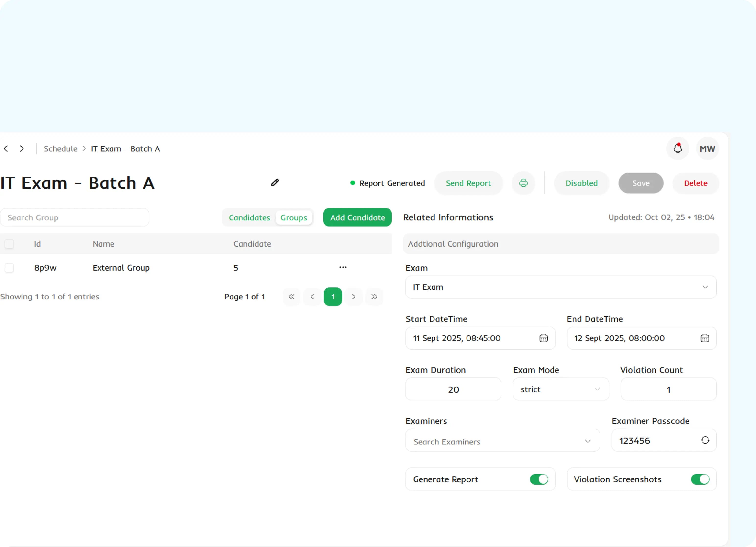Open the Exam Mode strict dropdown
The image size is (756, 547).
click(561, 389)
